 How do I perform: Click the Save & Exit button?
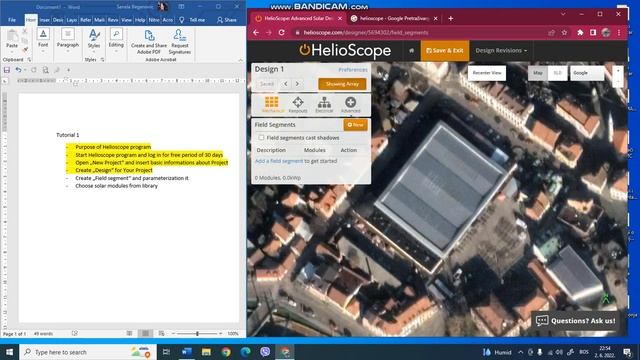pyautogui.click(x=444, y=51)
